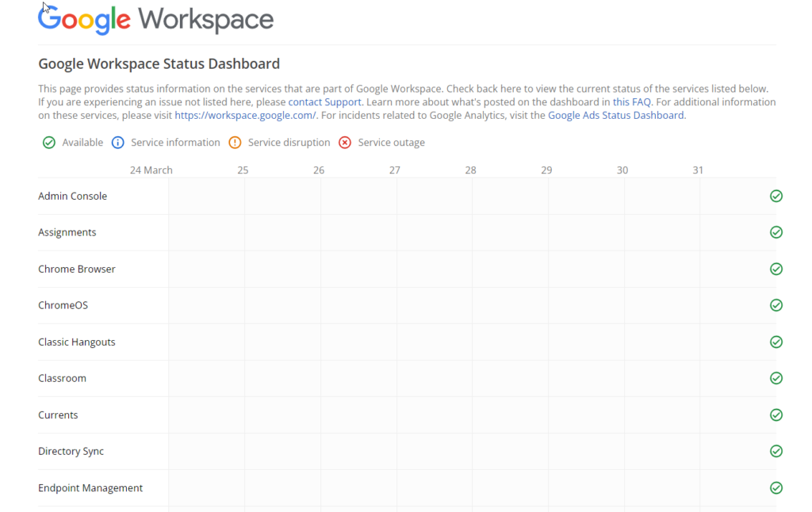Select the ChromeOS service name
The height and width of the screenshot is (512, 812).
click(63, 305)
